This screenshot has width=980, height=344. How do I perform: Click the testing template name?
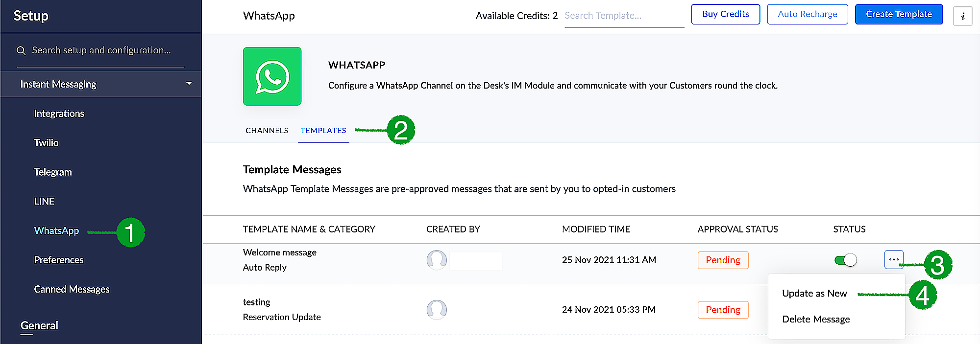point(257,302)
